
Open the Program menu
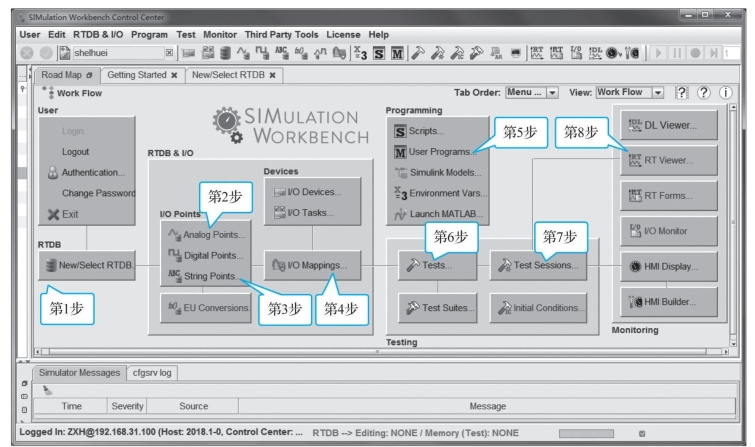point(149,35)
